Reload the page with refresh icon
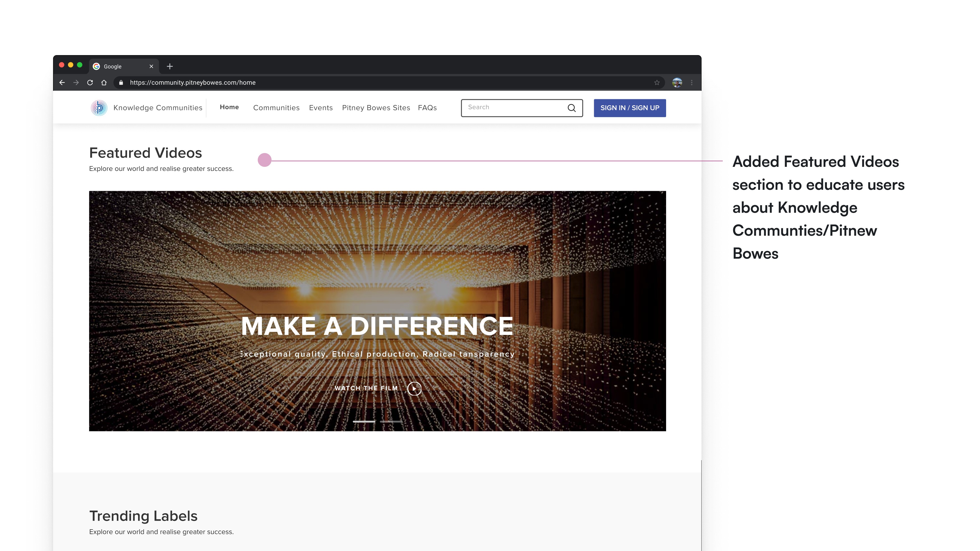Screen dimensions: 980x551 (x=90, y=82)
